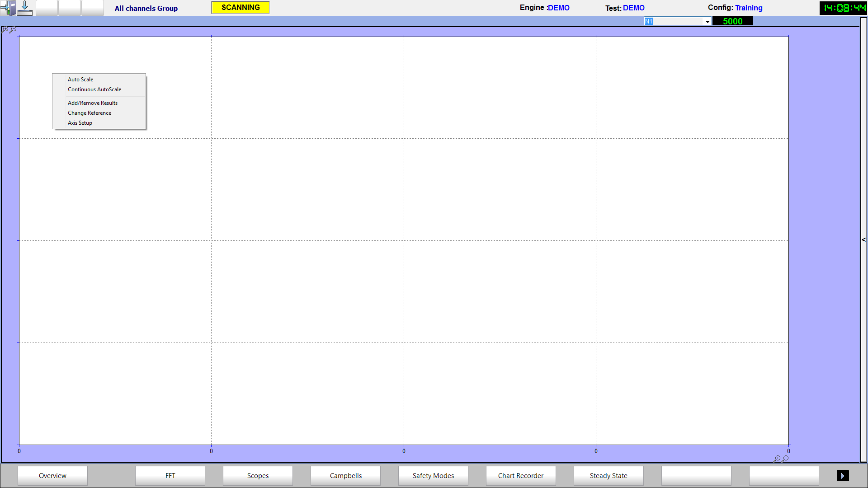The height and width of the screenshot is (488, 868).
Task: Click the download-to-window arrow icon
Action: [x=25, y=8]
